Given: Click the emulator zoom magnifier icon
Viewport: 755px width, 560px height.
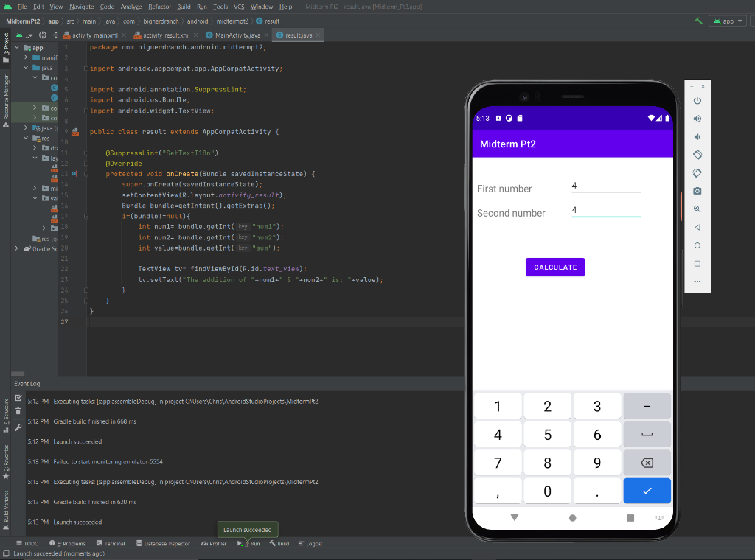Looking at the screenshot, I should (x=697, y=209).
